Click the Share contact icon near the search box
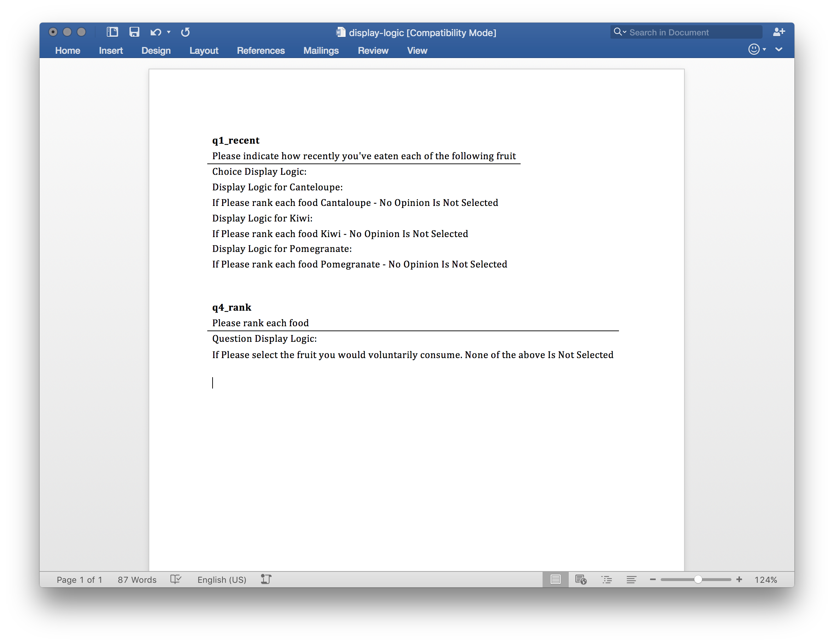The image size is (834, 644). click(780, 32)
